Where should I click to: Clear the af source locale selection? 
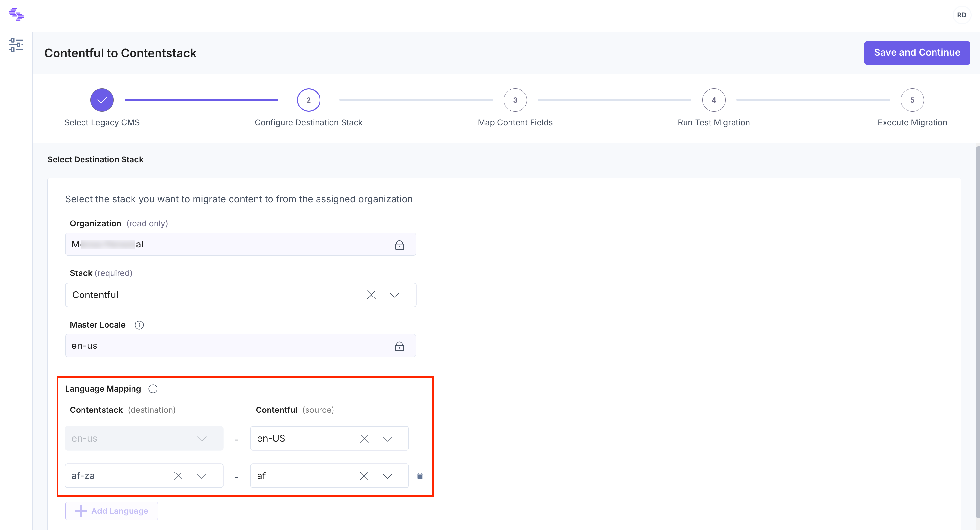364,476
